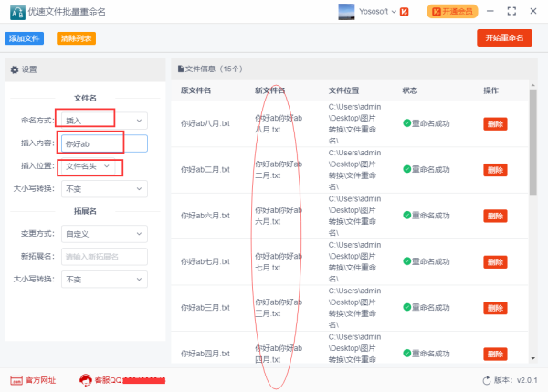The image size is (548, 392).
Task: Click the 添加文件 button
Action: click(x=25, y=38)
